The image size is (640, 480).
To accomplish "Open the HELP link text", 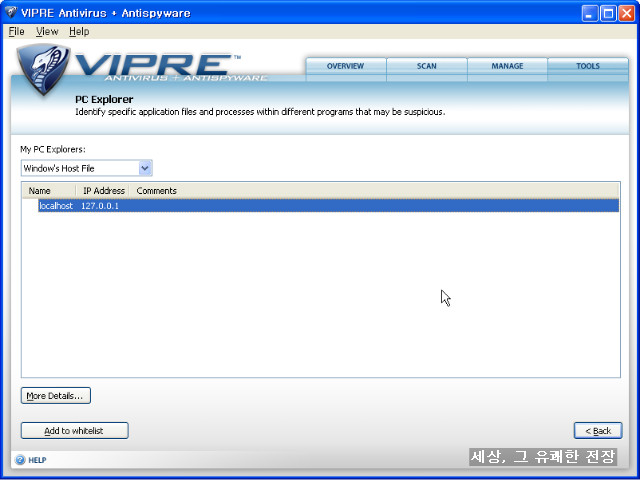I will coord(37,460).
